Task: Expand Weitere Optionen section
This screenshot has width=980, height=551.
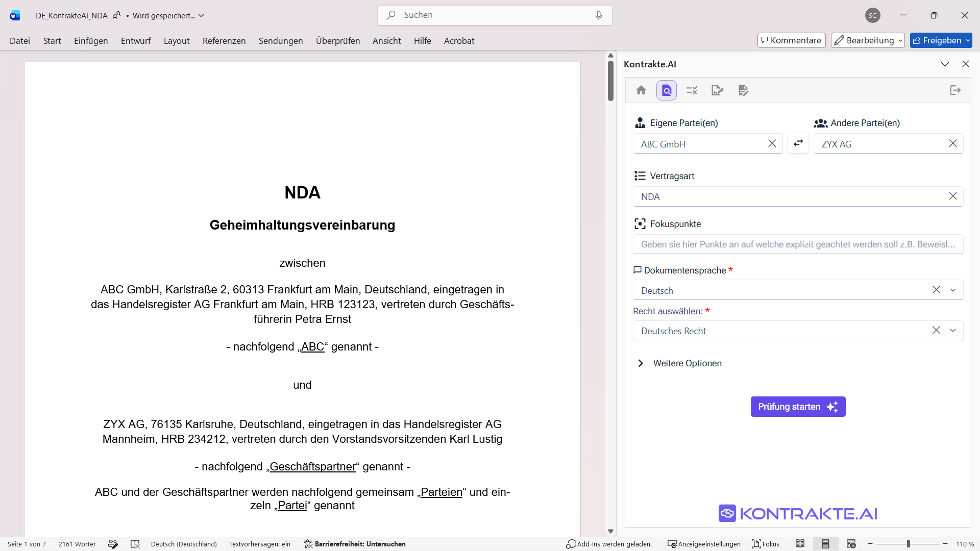Action: click(679, 363)
